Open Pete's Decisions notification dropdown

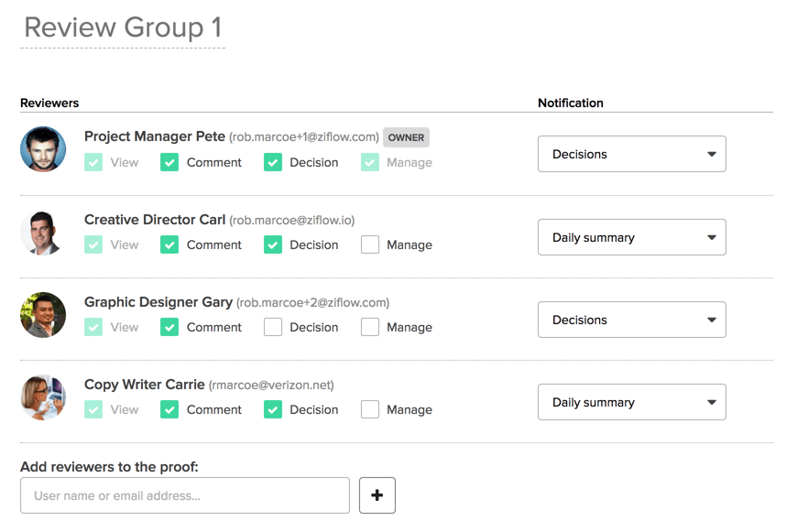[631, 154]
